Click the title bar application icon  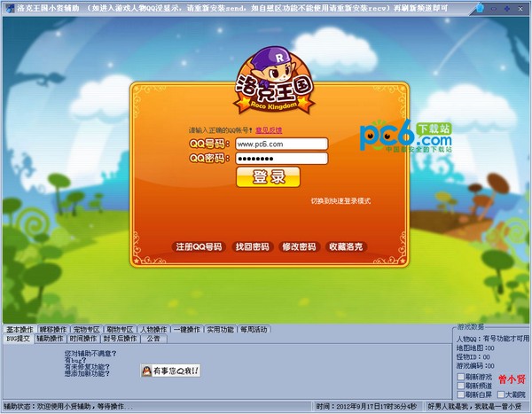click(x=11, y=8)
